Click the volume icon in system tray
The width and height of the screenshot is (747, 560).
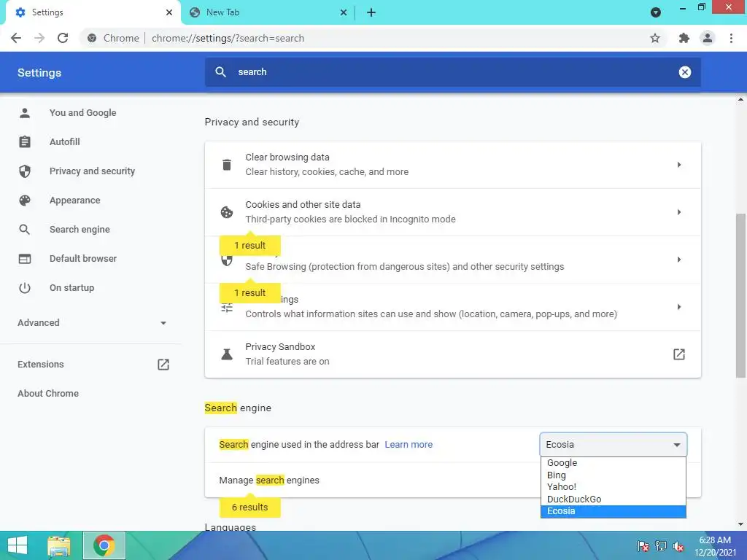tap(678, 546)
